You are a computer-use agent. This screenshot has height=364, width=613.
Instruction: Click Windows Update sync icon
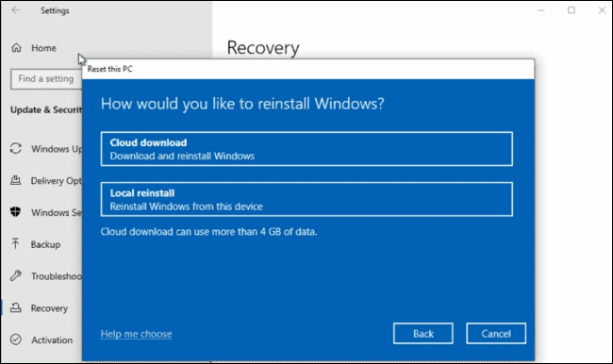(16, 148)
